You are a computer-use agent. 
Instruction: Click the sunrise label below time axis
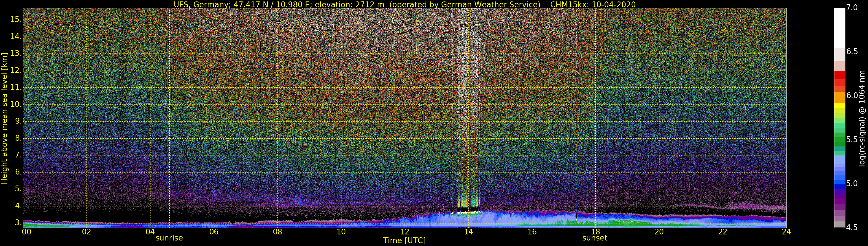point(169,238)
